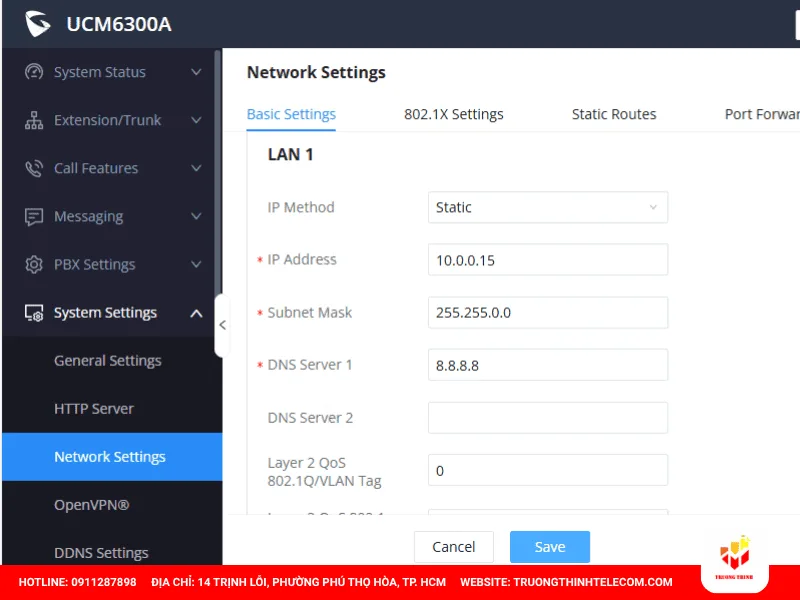This screenshot has height=600, width=800.
Task: Click the Layer 2 QoS 802.1Q/VLAN Tag field
Action: [x=548, y=470]
